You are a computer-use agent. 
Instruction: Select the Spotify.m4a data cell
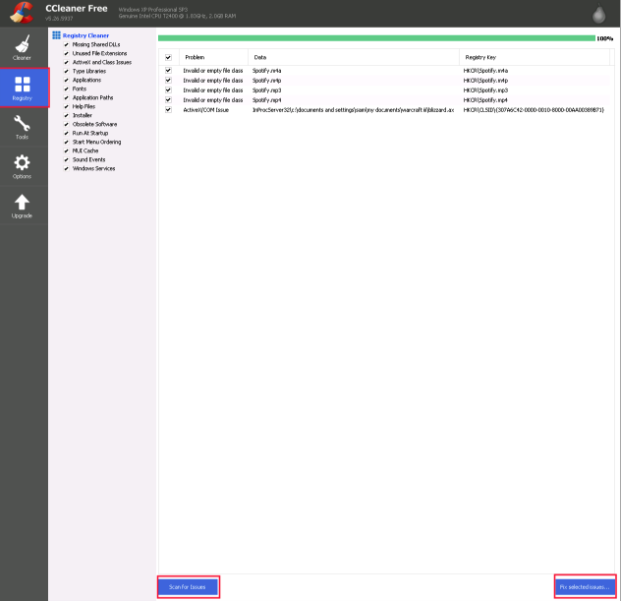click(x=267, y=71)
